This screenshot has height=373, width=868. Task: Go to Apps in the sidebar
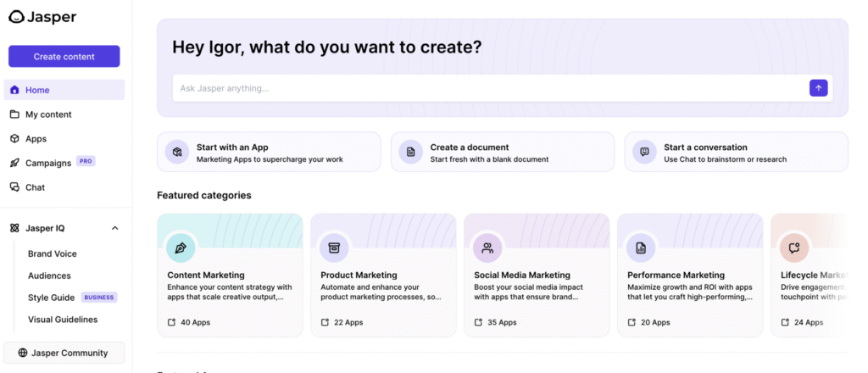click(x=64, y=138)
